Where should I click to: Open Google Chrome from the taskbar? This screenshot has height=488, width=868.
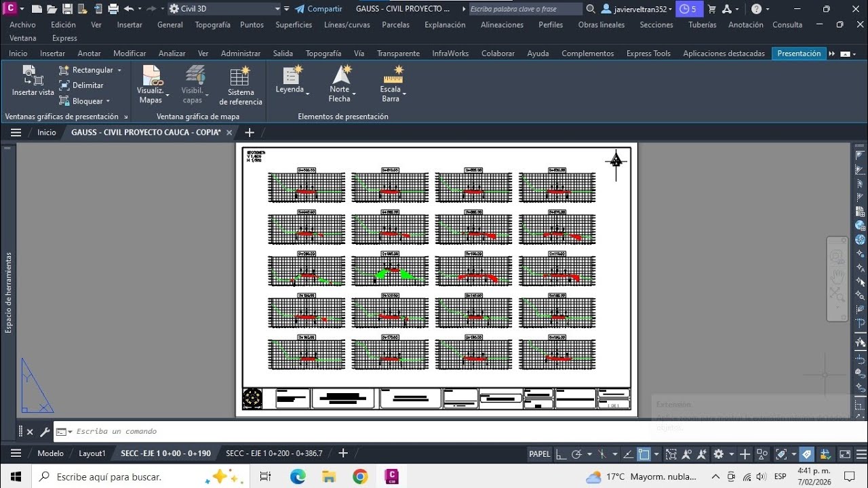click(x=360, y=477)
